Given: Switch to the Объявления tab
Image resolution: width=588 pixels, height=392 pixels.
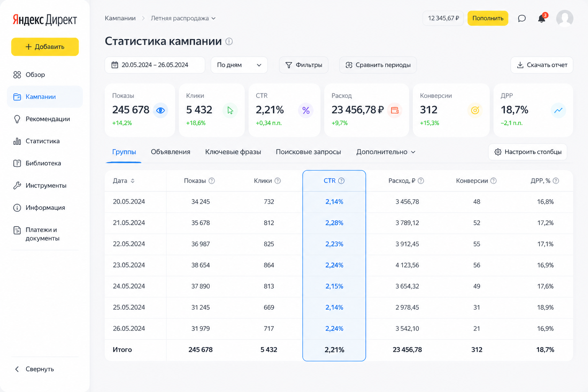Looking at the screenshot, I should pos(170,152).
